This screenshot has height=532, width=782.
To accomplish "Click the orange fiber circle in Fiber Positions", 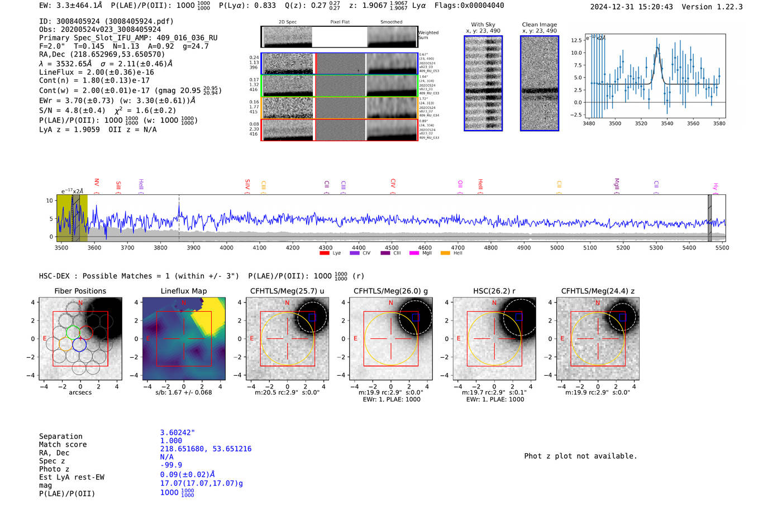I will coord(65,344).
